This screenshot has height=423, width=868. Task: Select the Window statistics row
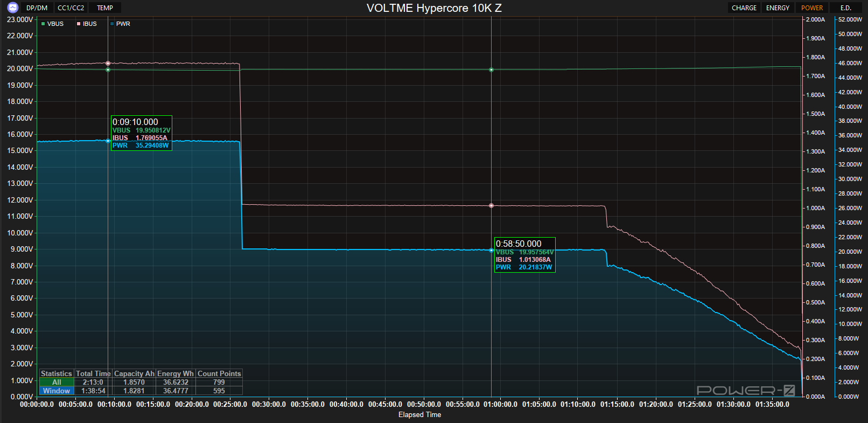141,391
